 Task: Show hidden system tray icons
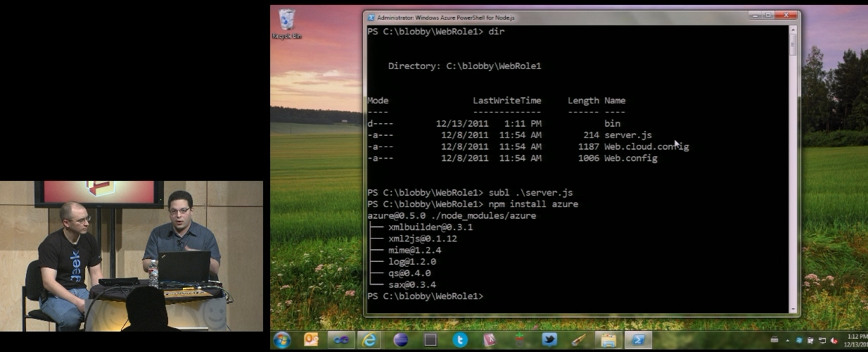[x=788, y=341]
